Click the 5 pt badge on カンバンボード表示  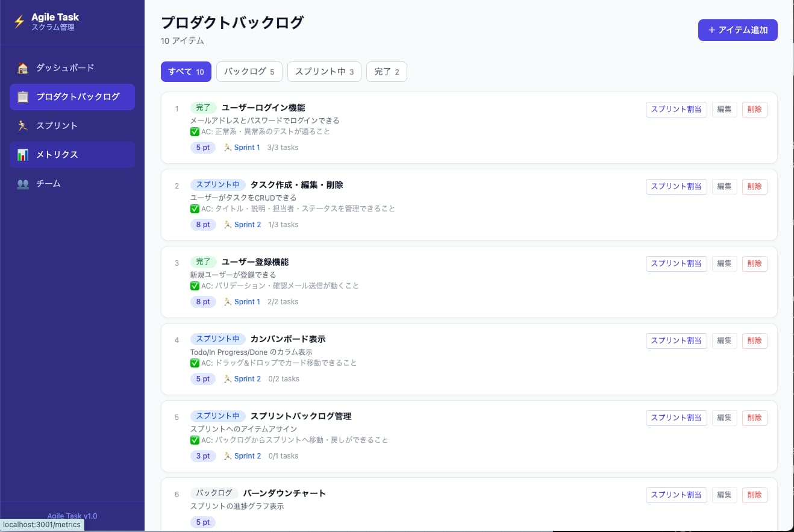(x=202, y=378)
